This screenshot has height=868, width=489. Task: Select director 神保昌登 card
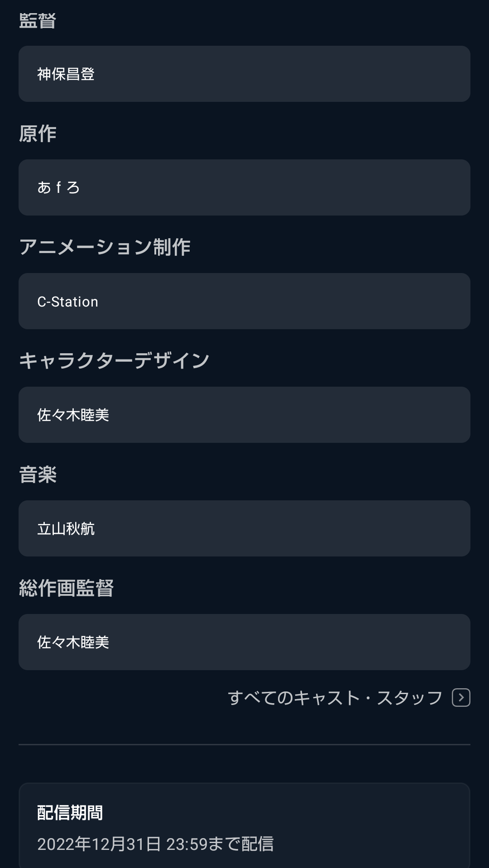[x=244, y=74]
